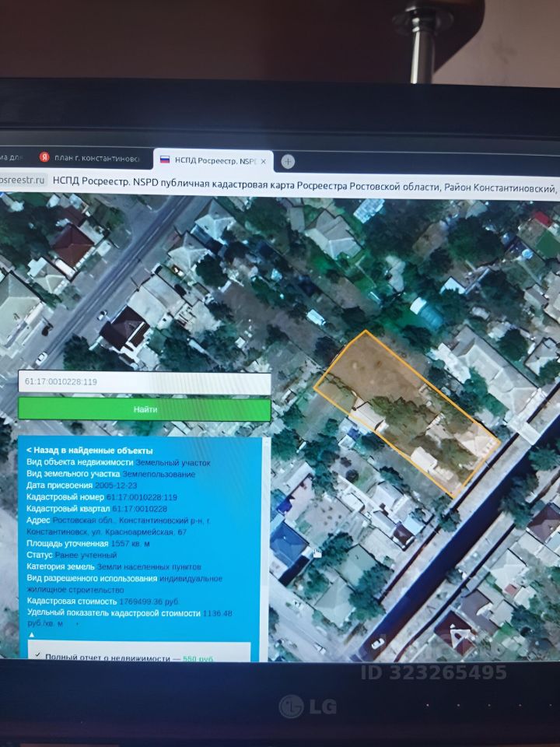Click label Категория земель

pos(61,567)
